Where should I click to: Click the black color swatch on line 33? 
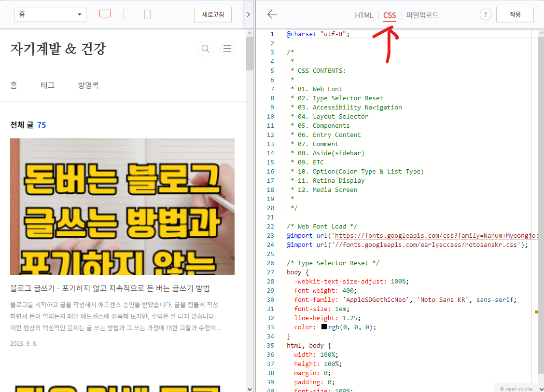click(x=323, y=327)
